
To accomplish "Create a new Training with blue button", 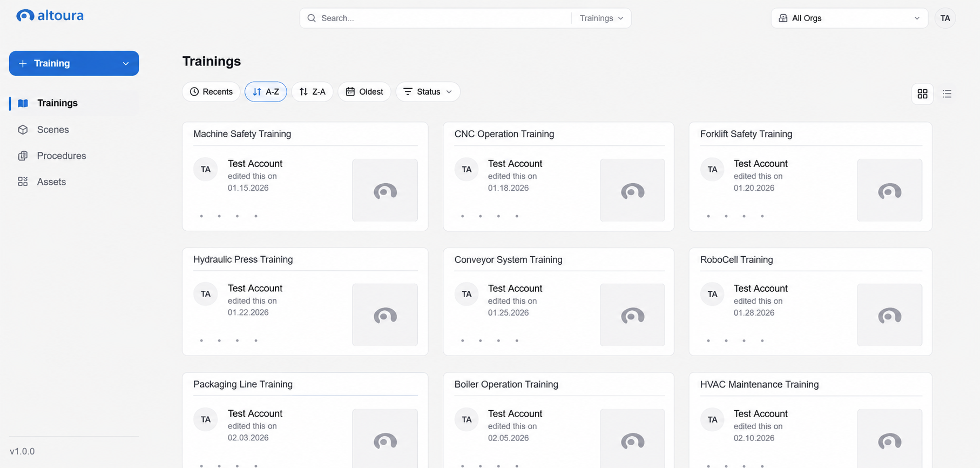I will point(74,63).
